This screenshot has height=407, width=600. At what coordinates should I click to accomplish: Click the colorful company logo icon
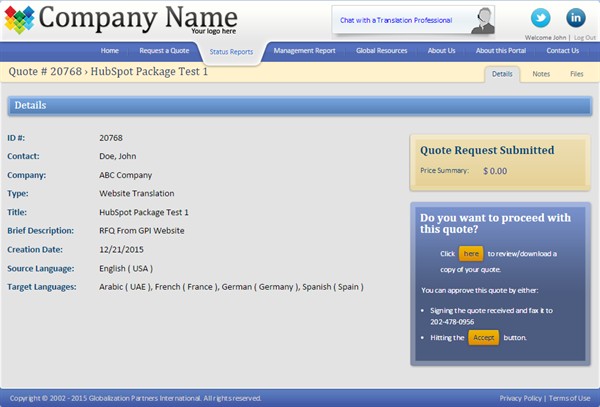coord(19,19)
